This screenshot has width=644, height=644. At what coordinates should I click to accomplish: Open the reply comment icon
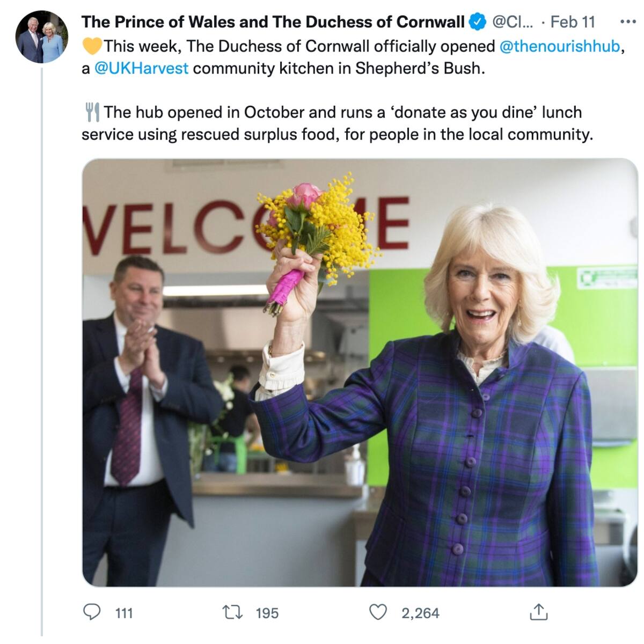pyautogui.click(x=93, y=612)
